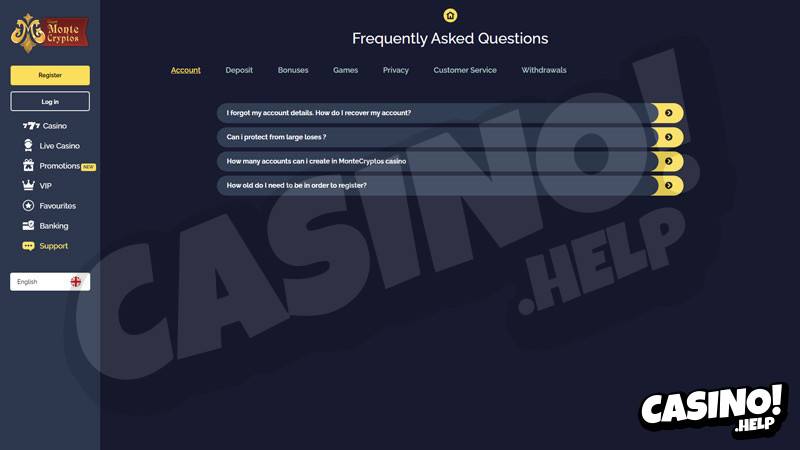Click the UK flag icon
The width and height of the screenshot is (800, 450).
click(x=76, y=282)
